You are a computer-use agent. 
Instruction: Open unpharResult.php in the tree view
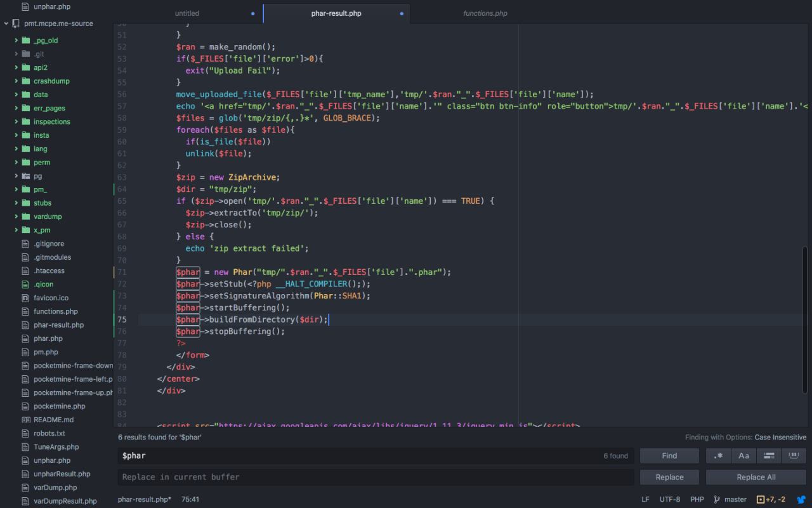click(x=62, y=474)
